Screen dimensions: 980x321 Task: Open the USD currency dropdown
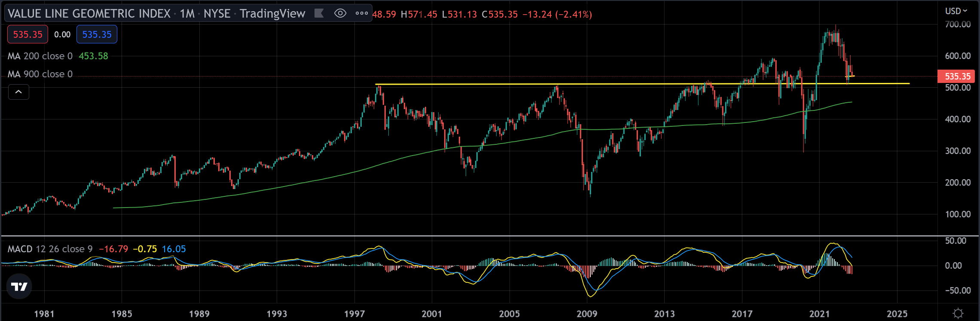[956, 11]
